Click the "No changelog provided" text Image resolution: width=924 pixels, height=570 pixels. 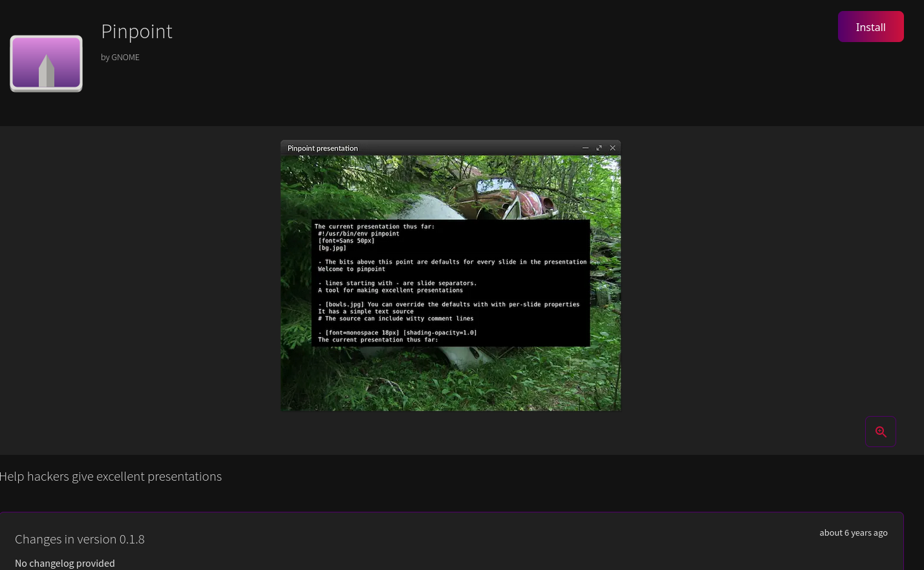coord(65,563)
